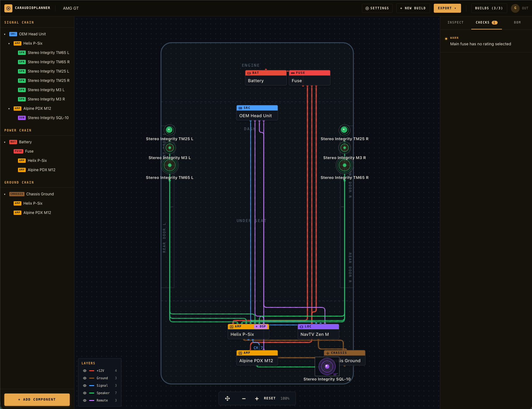Start a New Build
Screen dimensions: 532x409
click(x=413, y=8)
